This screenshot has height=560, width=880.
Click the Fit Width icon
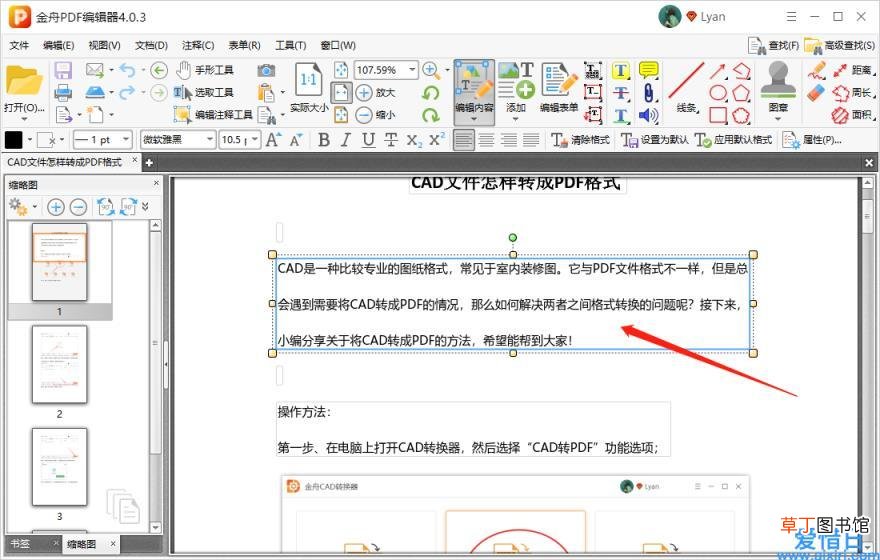341,93
